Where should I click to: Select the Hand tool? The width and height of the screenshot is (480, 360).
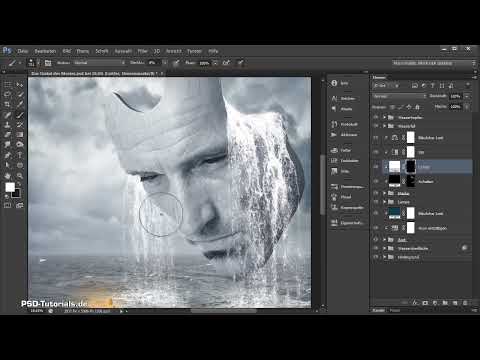coord(7,176)
